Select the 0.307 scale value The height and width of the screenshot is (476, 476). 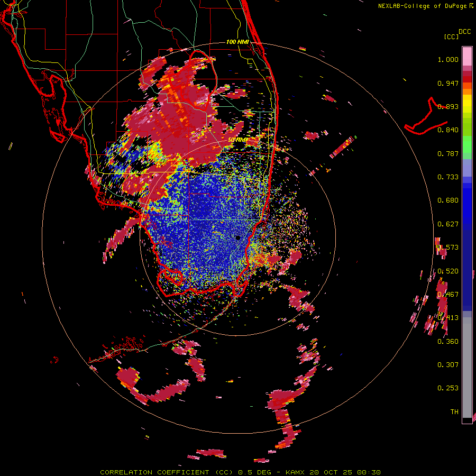pyautogui.click(x=448, y=365)
